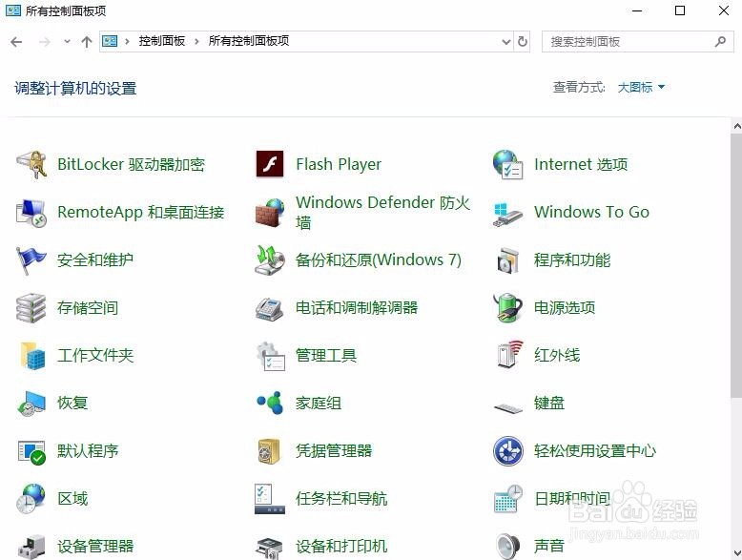
Task: Open the 存储空间 drives icon
Action: [x=31, y=308]
